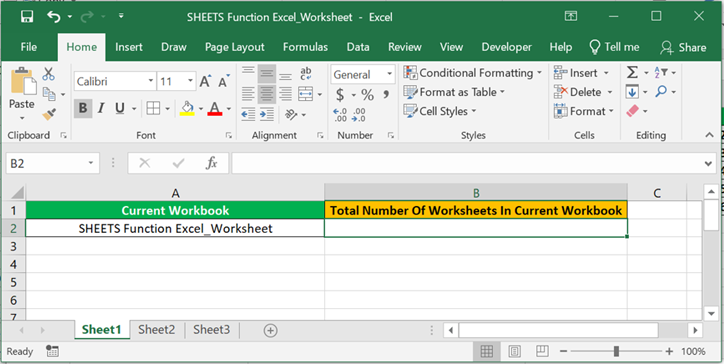Apply the red Font Color A
The height and width of the screenshot is (364, 724).
215,109
